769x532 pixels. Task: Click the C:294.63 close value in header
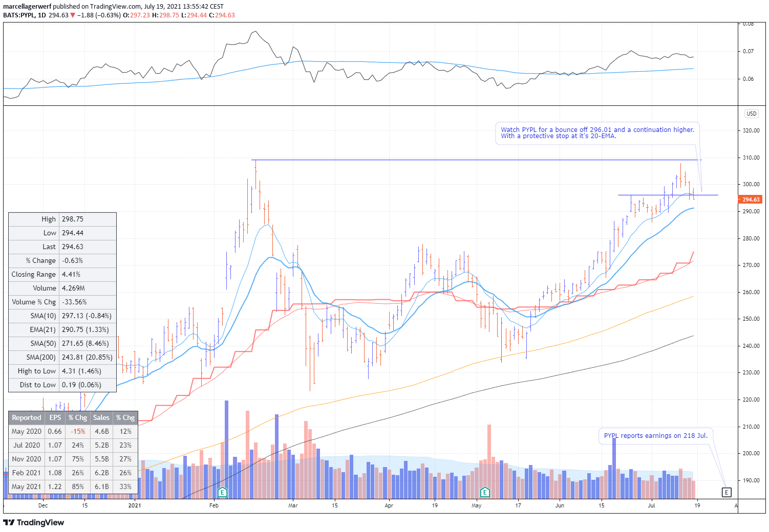[222, 15]
